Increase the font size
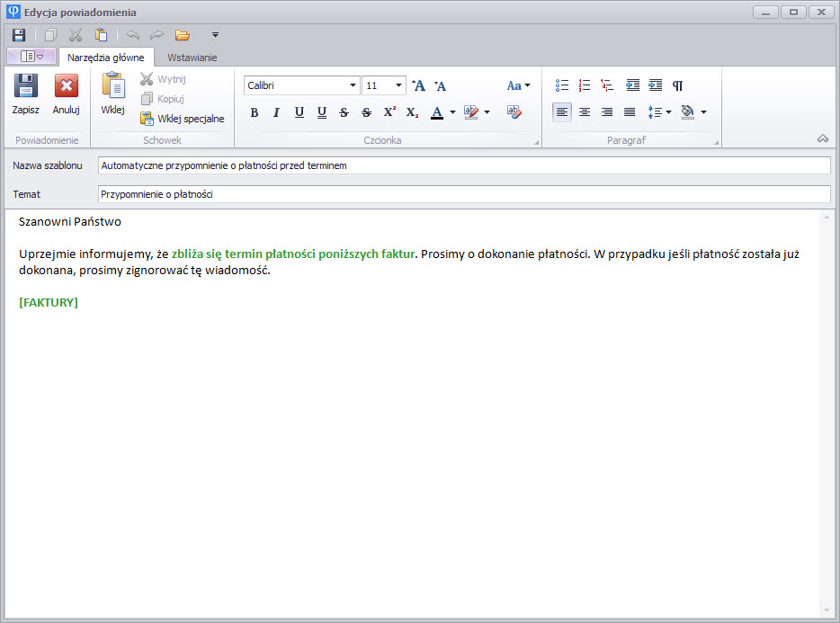 (418, 85)
